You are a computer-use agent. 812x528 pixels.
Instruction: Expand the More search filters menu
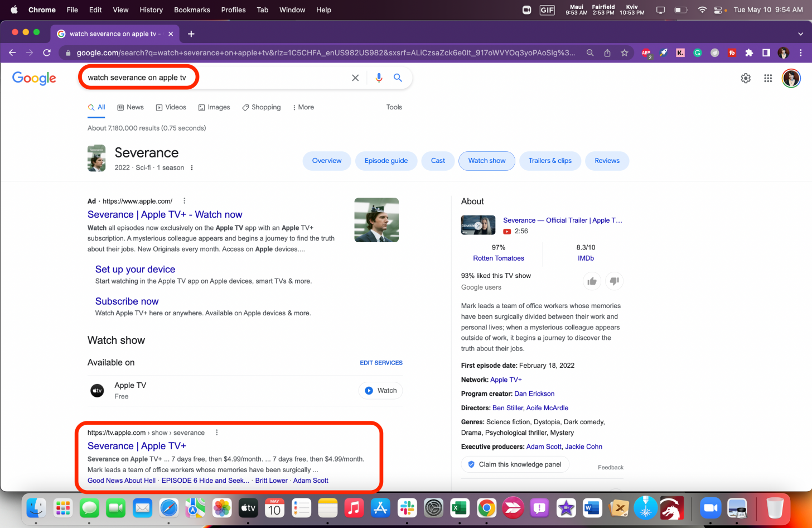click(303, 107)
